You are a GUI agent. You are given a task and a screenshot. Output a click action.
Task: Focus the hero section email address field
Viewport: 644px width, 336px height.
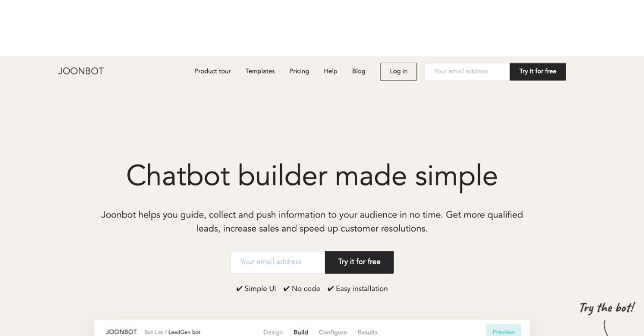pyautogui.click(x=277, y=262)
